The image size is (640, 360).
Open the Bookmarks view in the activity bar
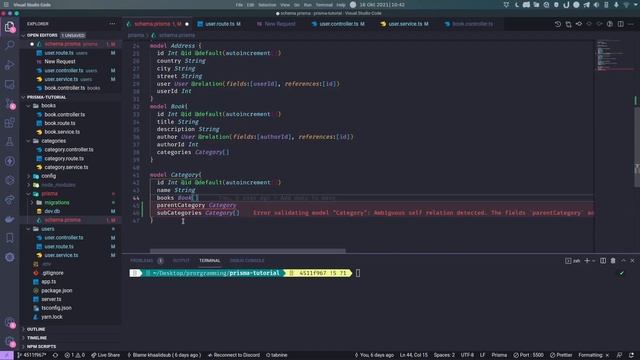[x=9, y=238]
